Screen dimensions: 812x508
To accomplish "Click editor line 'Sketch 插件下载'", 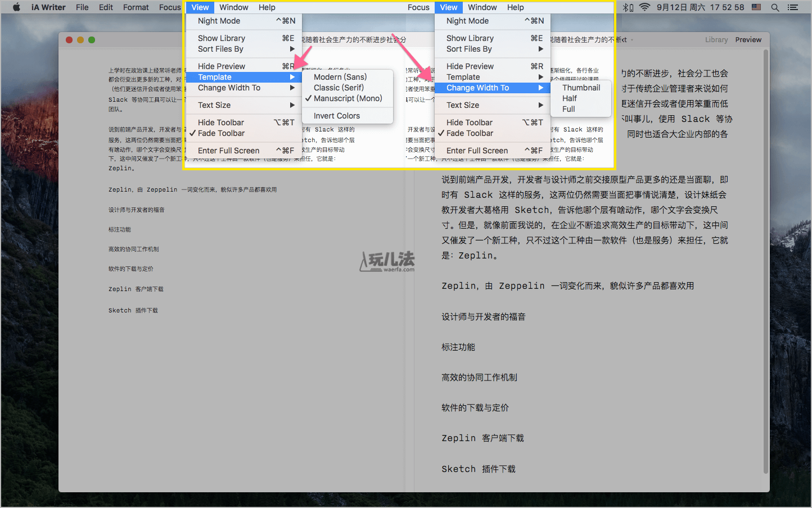I will coord(133,310).
